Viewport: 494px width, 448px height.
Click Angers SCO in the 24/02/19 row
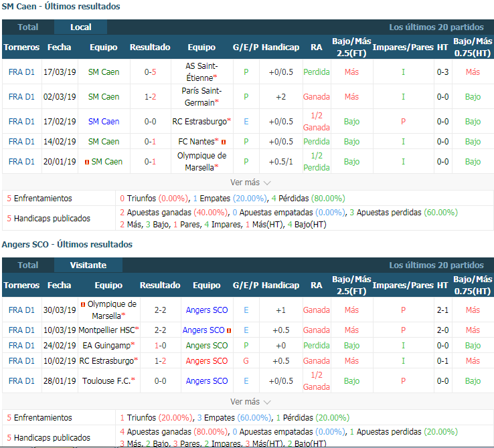207,346
